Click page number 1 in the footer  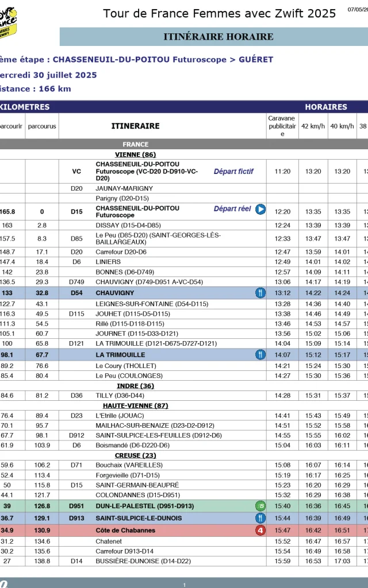pos(185,585)
